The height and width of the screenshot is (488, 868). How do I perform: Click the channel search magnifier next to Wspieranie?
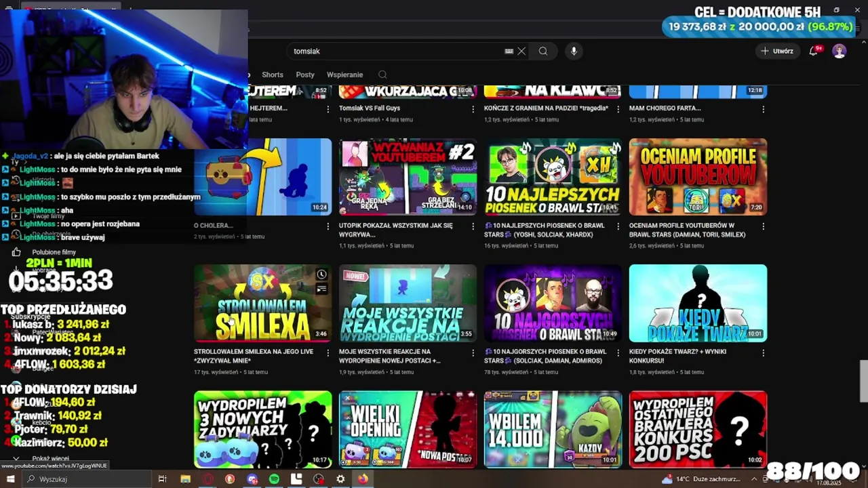382,75
